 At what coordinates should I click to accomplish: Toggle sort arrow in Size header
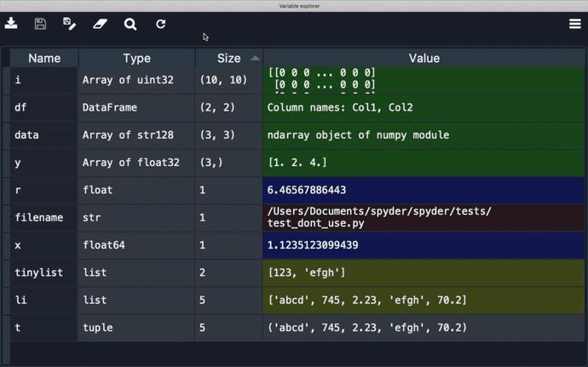click(256, 58)
